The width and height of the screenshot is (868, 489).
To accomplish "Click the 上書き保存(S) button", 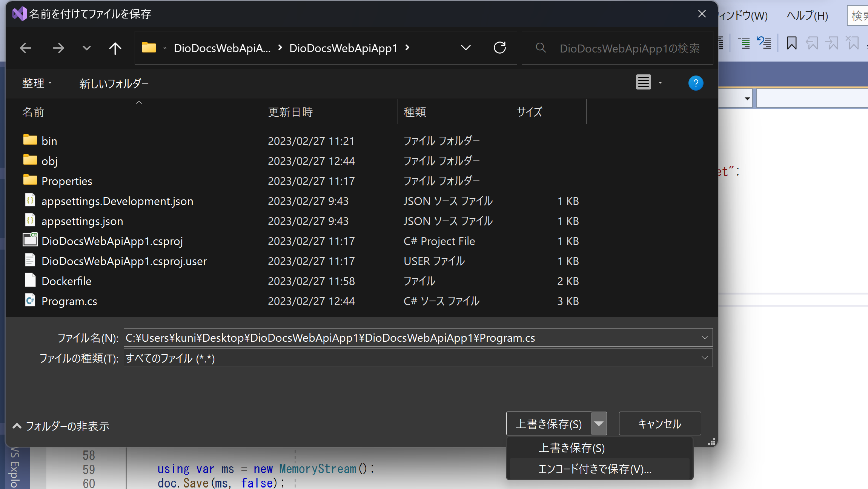I will (x=549, y=424).
